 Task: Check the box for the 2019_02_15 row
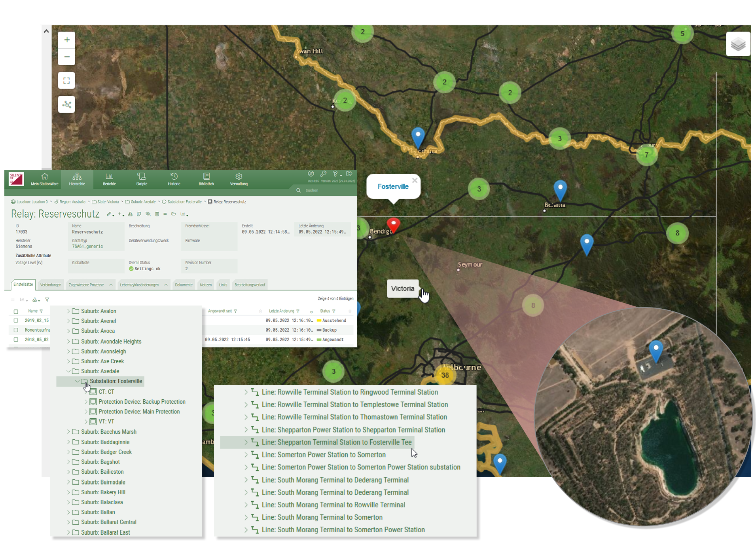(16, 321)
